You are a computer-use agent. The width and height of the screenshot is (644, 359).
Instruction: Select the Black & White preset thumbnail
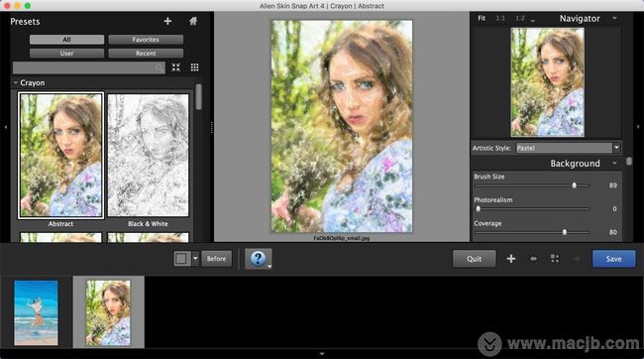point(148,155)
